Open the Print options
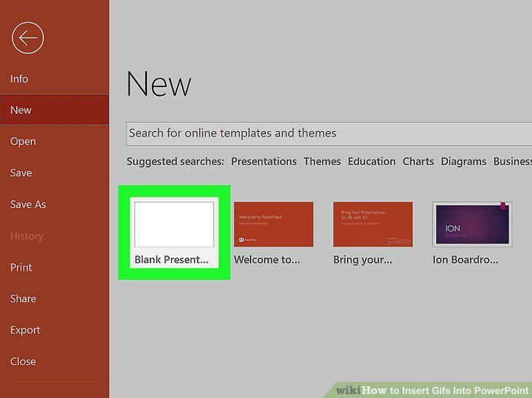This screenshot has width=532, height=398. [21, 267]
